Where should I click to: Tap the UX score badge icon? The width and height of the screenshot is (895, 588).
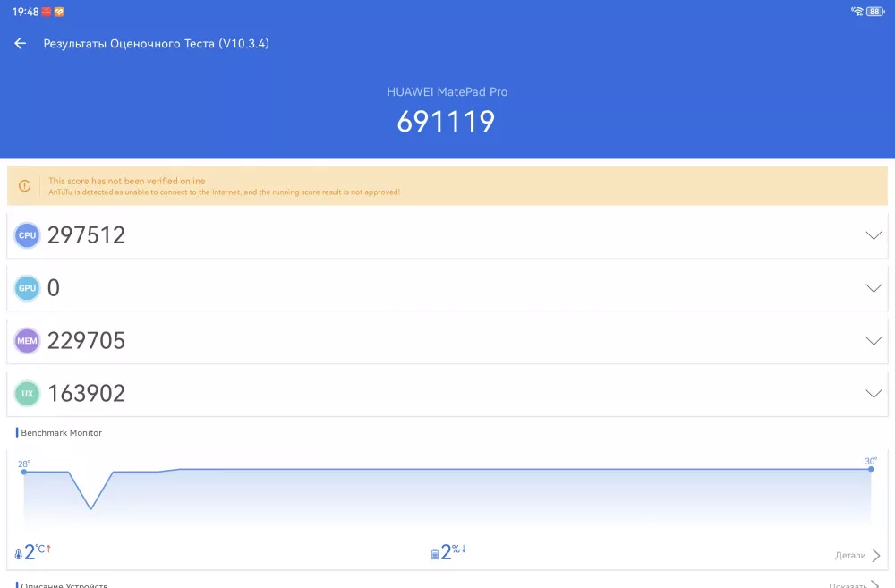tap(27, 393)
